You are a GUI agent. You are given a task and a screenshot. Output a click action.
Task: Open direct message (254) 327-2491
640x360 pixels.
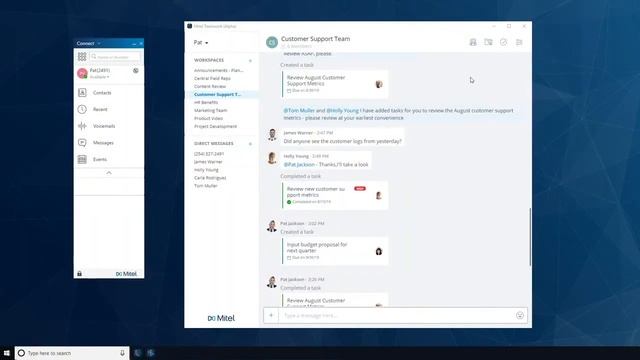click(209, 154)
